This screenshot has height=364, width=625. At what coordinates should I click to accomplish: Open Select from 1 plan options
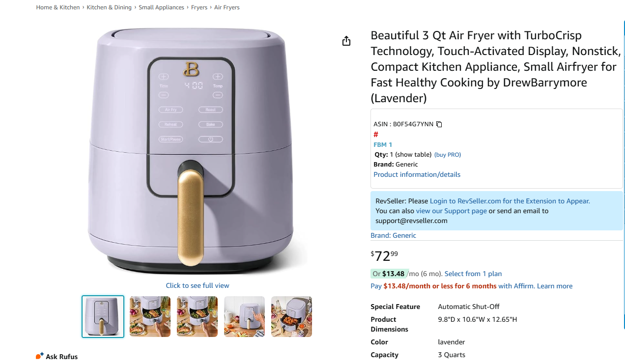(x=473, y=274)
